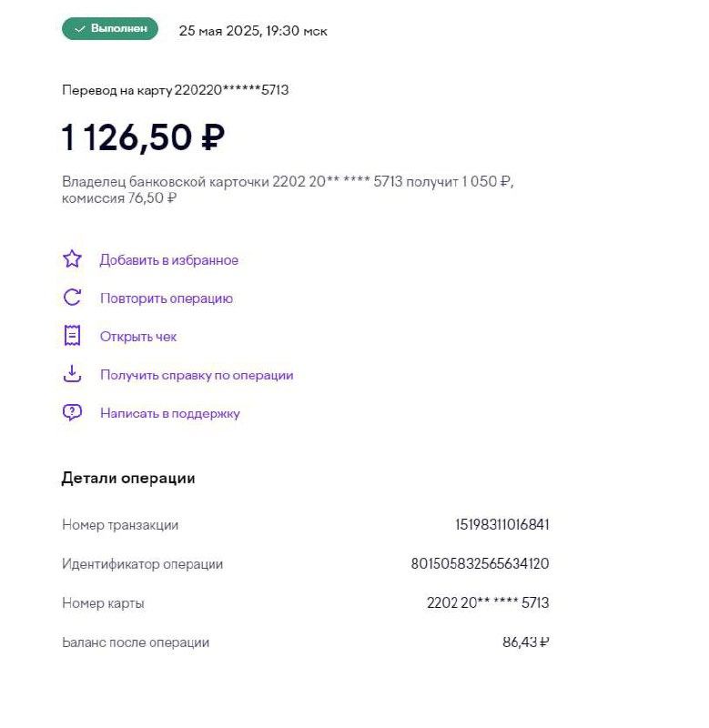Select Получить справку по операции
The width and height of the screenshot is (709, 728).
tap(197, 375)
